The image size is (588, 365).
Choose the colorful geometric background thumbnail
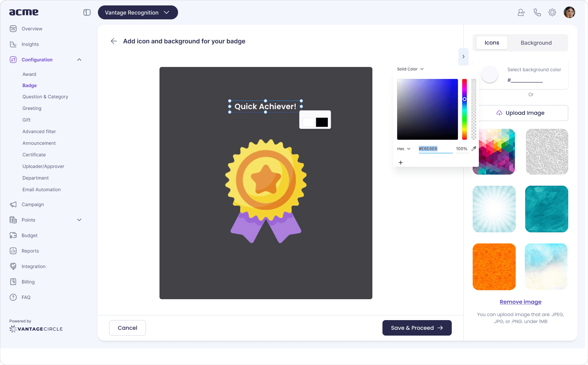(x=494, y=152)
